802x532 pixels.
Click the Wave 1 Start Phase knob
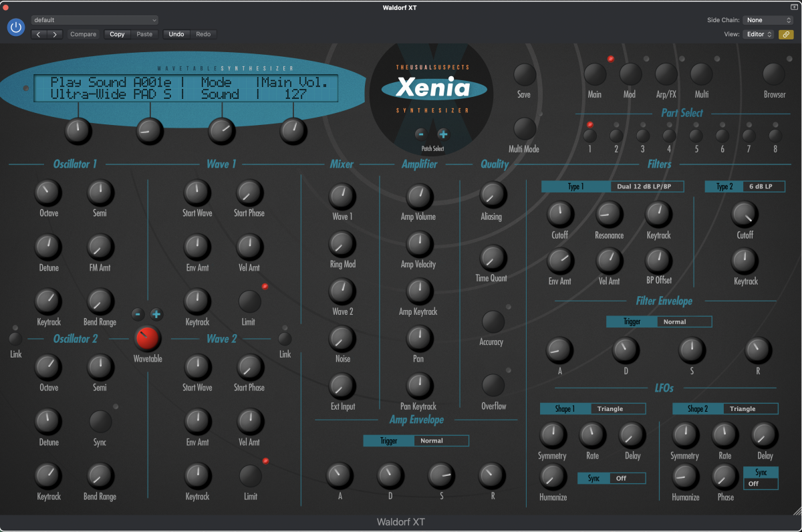pyautogui.click(x=249, y=193)
